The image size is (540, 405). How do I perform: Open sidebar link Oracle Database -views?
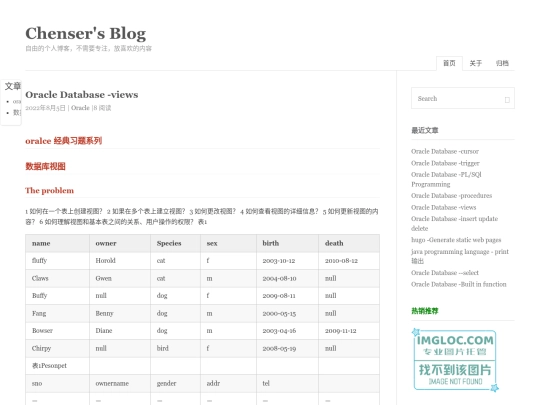[x=444, y=207]
